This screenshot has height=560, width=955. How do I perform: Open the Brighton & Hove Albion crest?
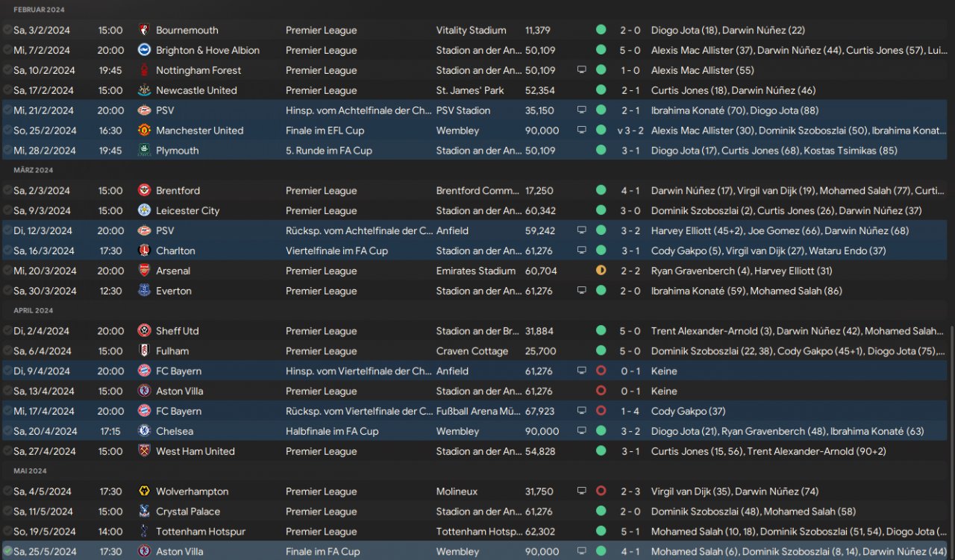coord(145,51)
